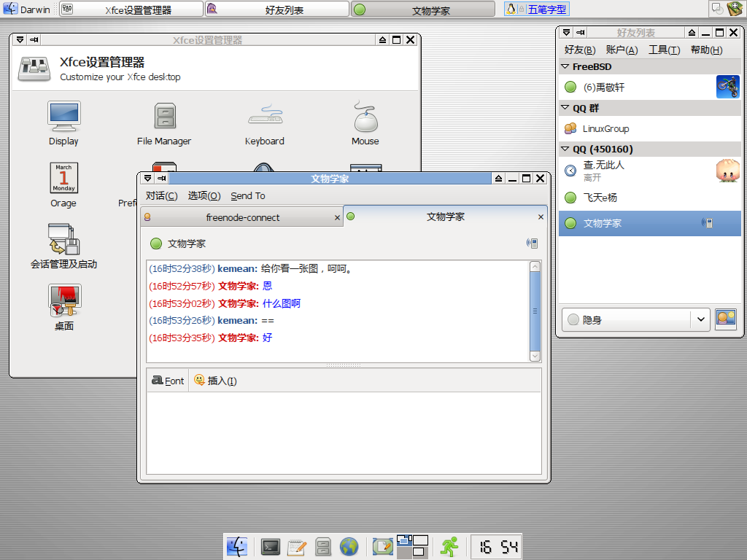Switch to 文物学家 taskbar button
747x560 pixels.
[423, 9]
